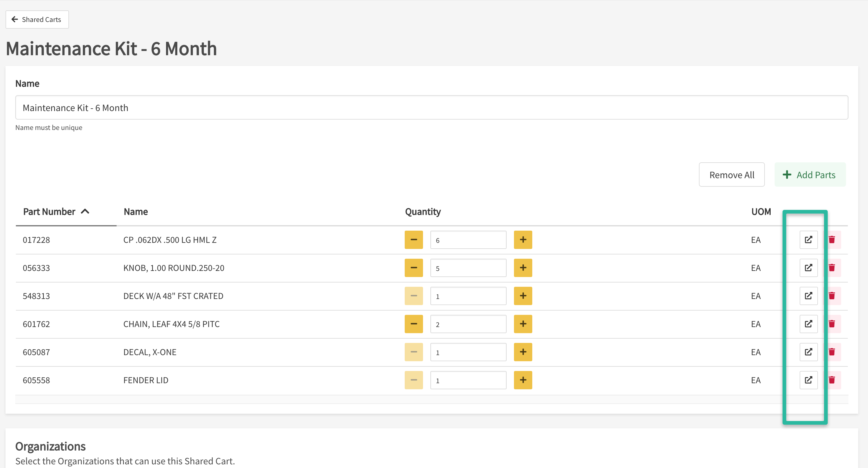Remove DECAL, X-ONE using trash icon
Screen dimensions: 868x468
(832, 352)
